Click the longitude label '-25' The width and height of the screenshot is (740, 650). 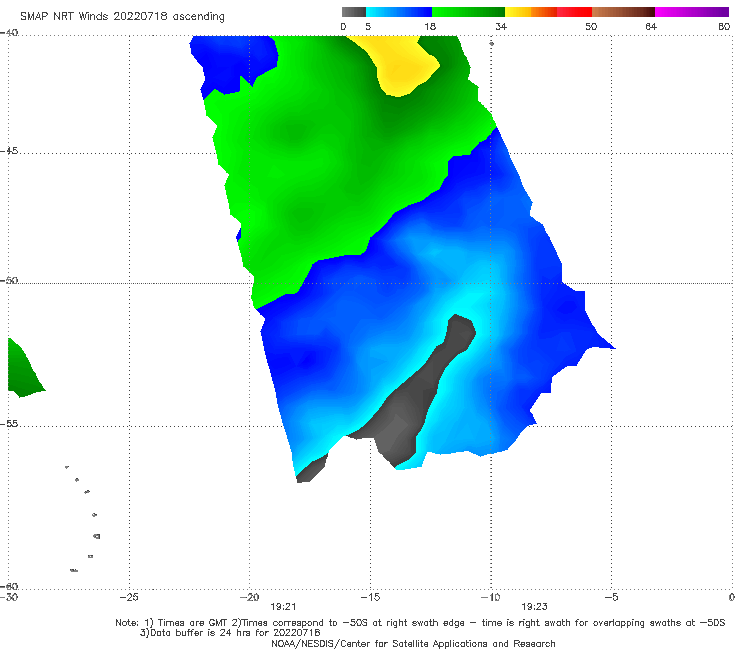tap(129, 597)
